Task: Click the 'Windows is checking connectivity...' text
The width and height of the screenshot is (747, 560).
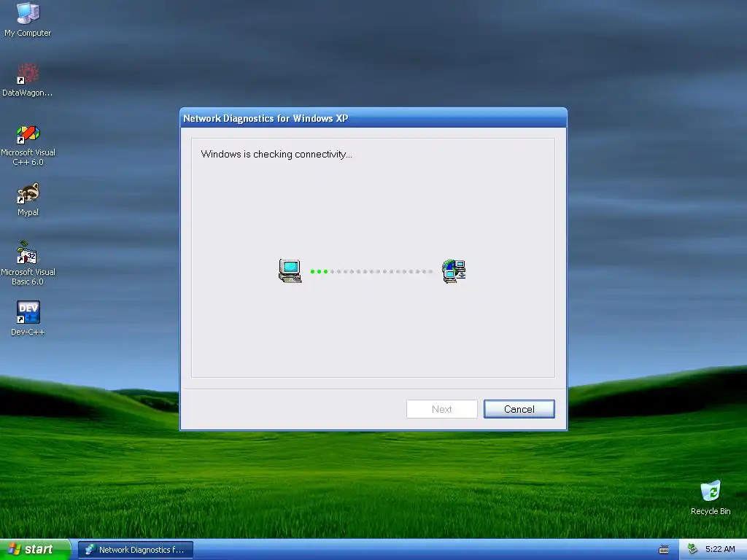Action: tap(276, 155)
